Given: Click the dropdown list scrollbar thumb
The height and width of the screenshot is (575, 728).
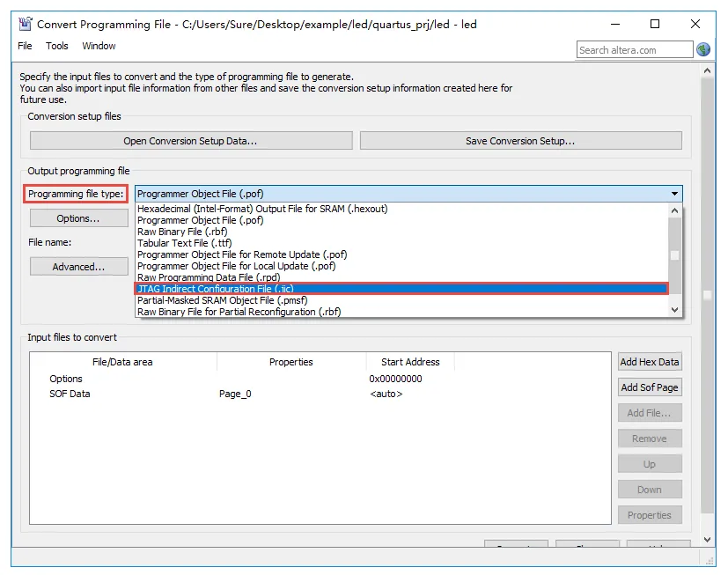Looking at the screenshot, I should pos(674,255).
